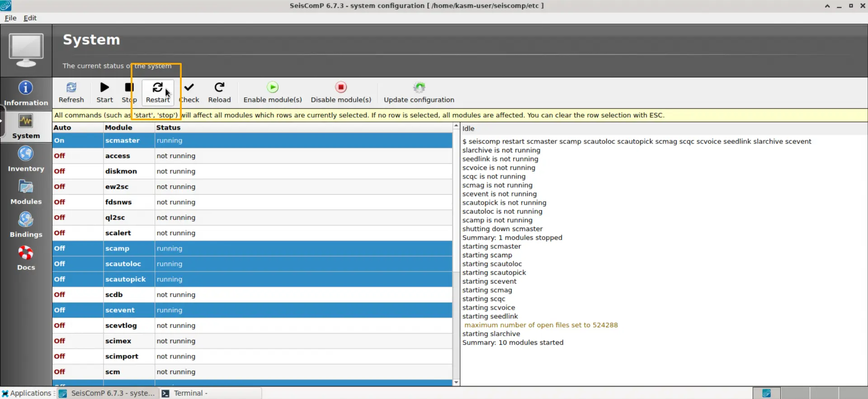This screenshot has width=868, height=399.
Task: Select the scamp module row
Action: 252,248
